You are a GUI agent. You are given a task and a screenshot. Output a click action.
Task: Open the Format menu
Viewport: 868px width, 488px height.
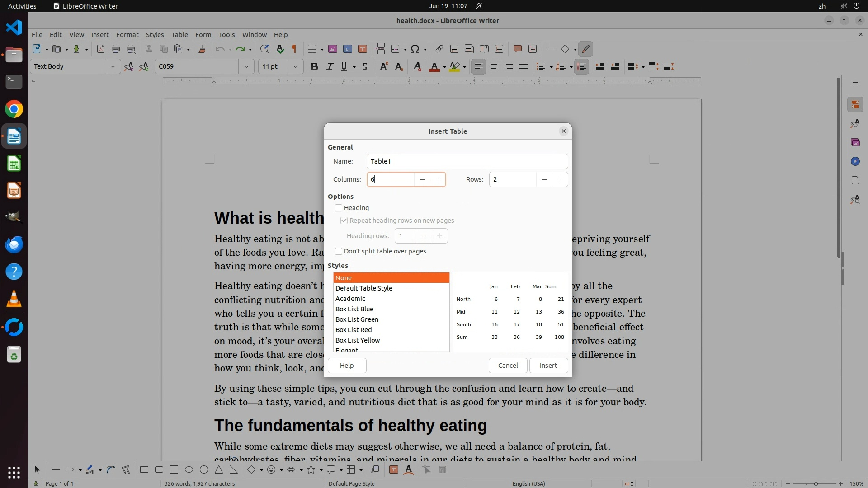127,34
